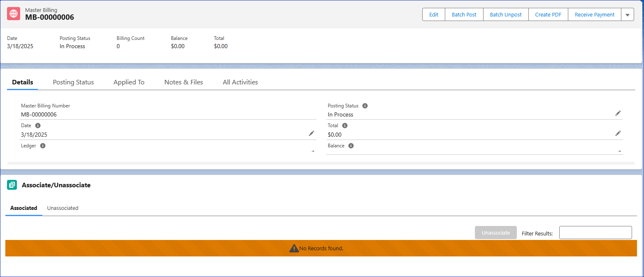Expand the more actions dropdown arrow
This screenshot has width=644, height=277.
(628, 15)
